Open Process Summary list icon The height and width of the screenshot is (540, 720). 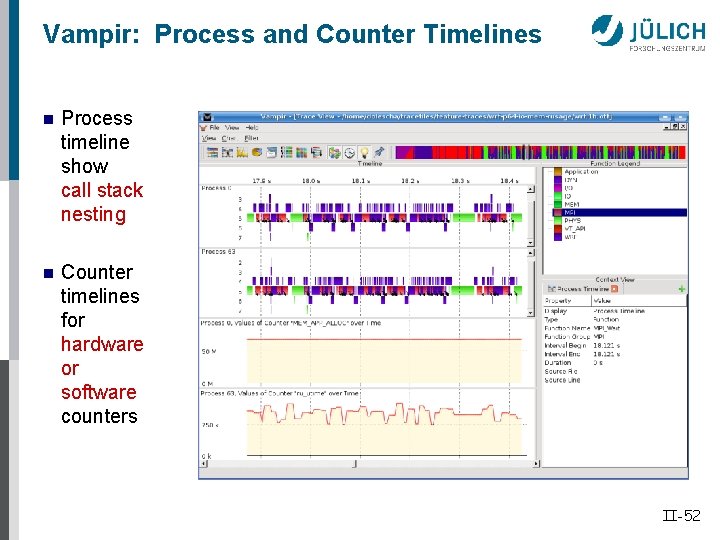click(x=287, y=152)
